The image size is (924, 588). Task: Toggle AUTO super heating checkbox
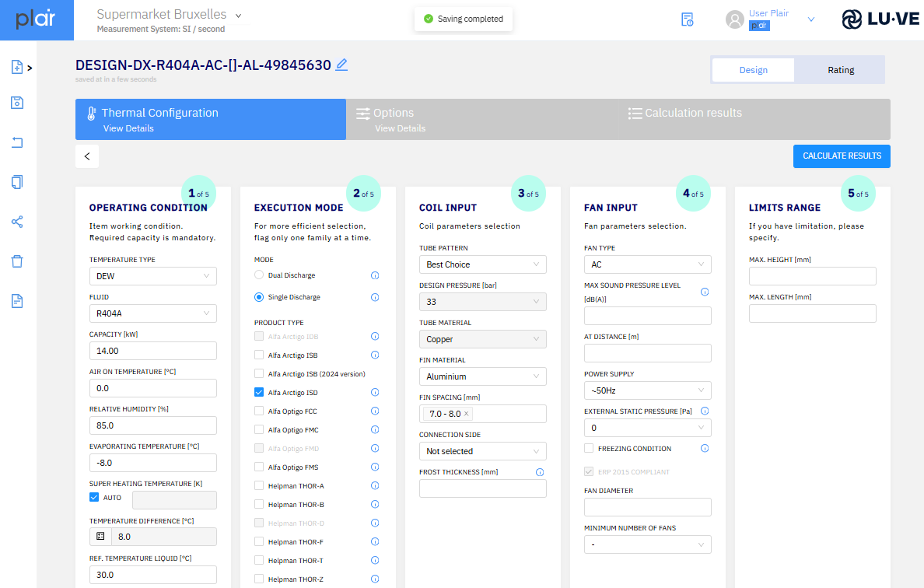click(93, 497)
